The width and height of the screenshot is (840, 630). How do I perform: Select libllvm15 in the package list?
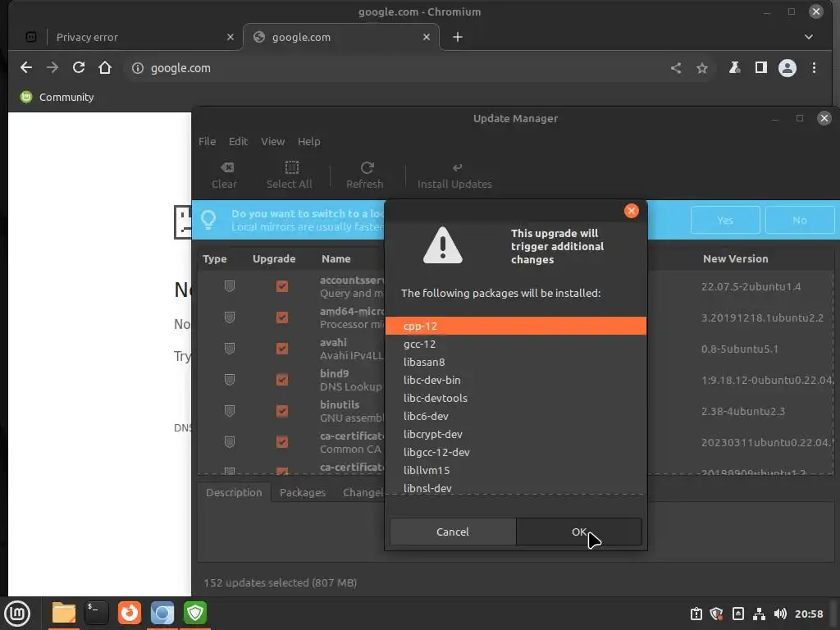(516, 470)
